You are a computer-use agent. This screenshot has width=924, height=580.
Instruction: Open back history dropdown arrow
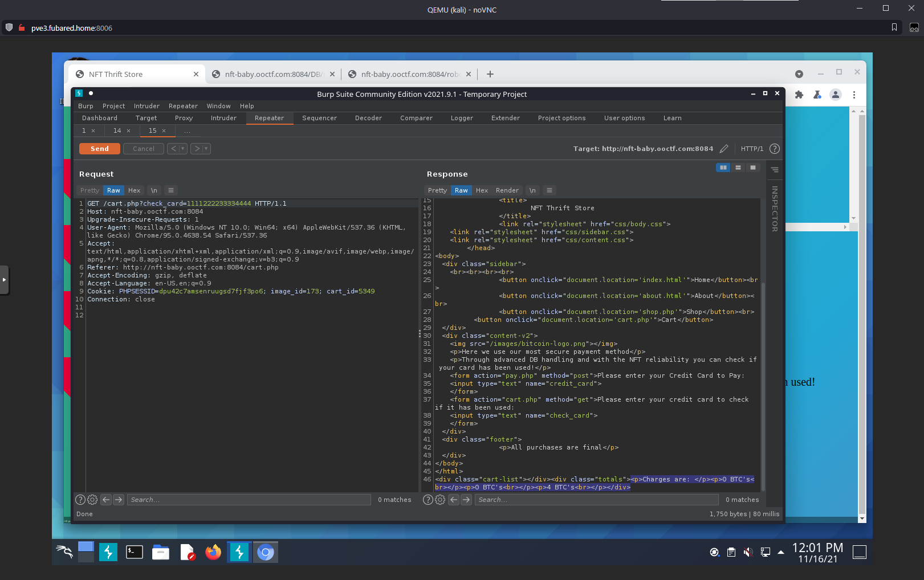184,149
